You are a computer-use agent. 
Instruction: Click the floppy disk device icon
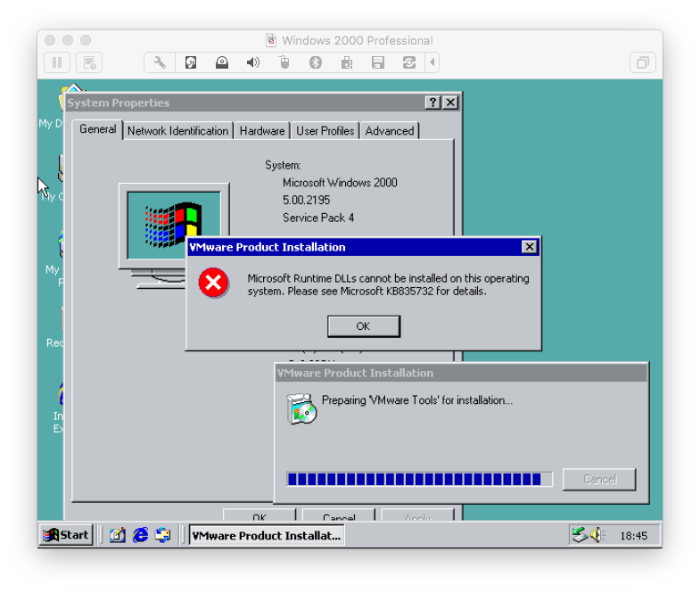pos(377,62)
